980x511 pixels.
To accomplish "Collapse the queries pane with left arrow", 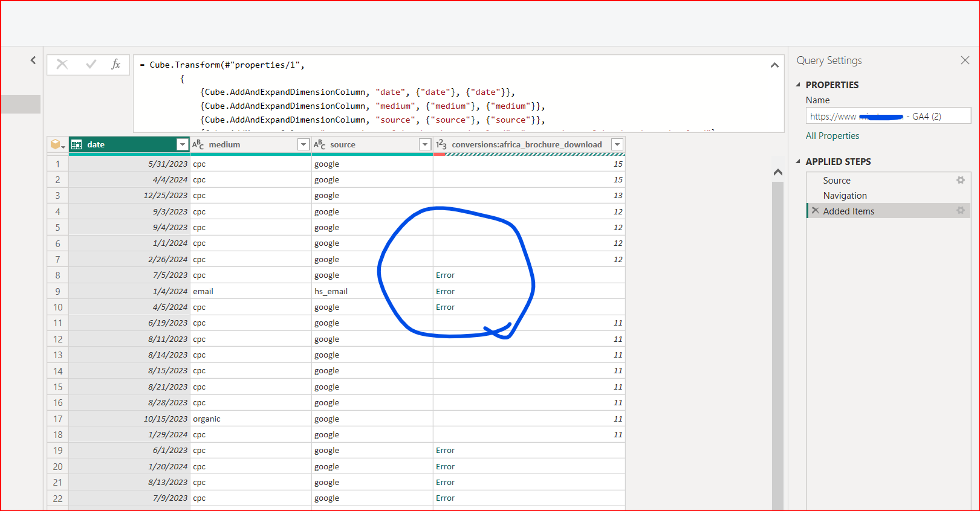I will pos(33,60).
